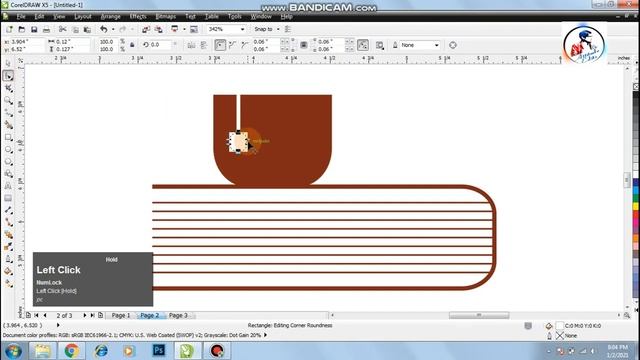Save the document
640x360 pixels.
point(34,29)
